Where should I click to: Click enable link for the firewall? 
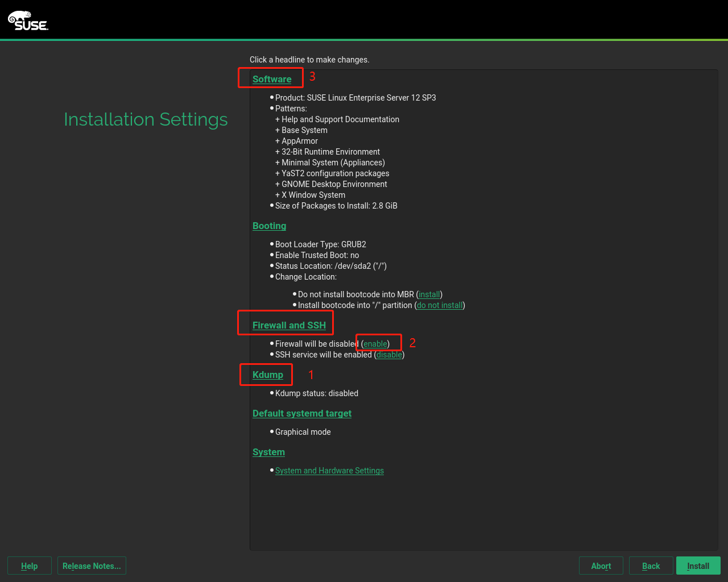click(x=375, y=344)
